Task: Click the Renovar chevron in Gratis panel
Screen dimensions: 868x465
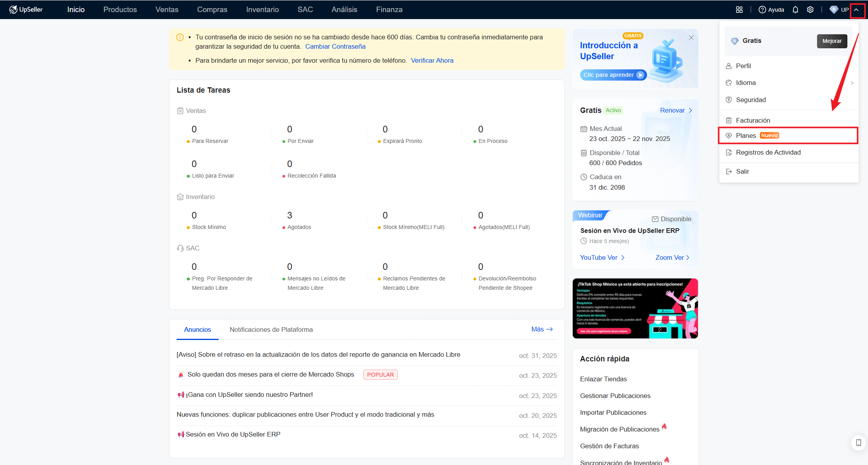Action: [x=690, y=110]
